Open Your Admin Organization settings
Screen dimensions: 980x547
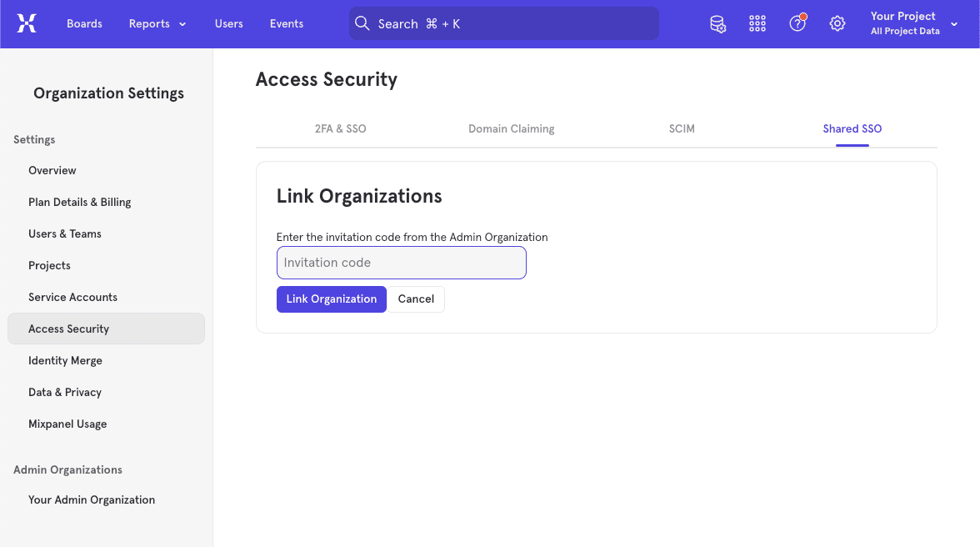tap(92, 499)
